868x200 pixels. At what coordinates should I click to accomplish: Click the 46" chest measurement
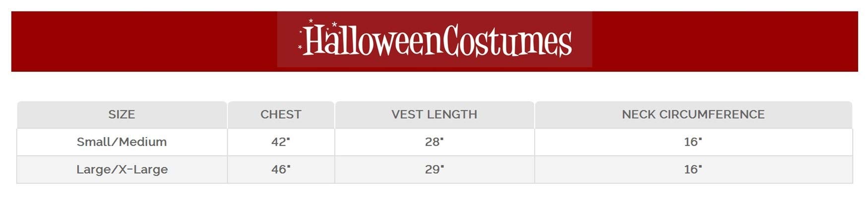point(281,169)
